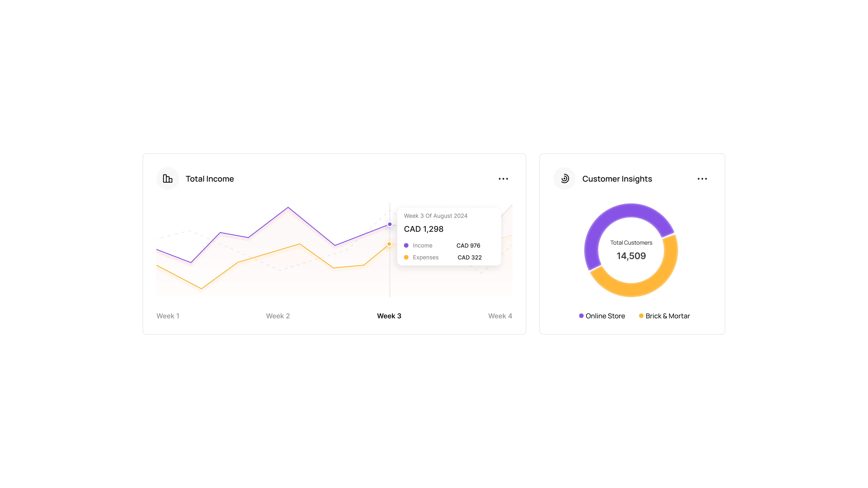Click the Total Income card title
Viewport: 868px width, 488px height.
pyautogui.click(x=210, y=179)
